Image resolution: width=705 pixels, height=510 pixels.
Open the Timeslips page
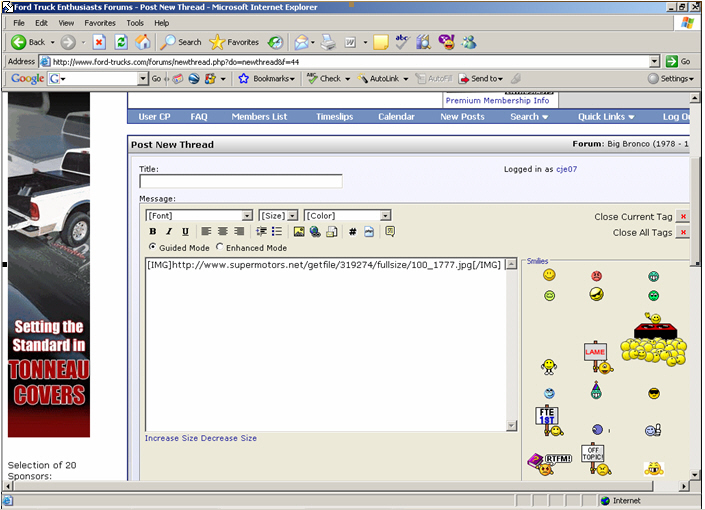pyautogui.click(x=335, y=117)
